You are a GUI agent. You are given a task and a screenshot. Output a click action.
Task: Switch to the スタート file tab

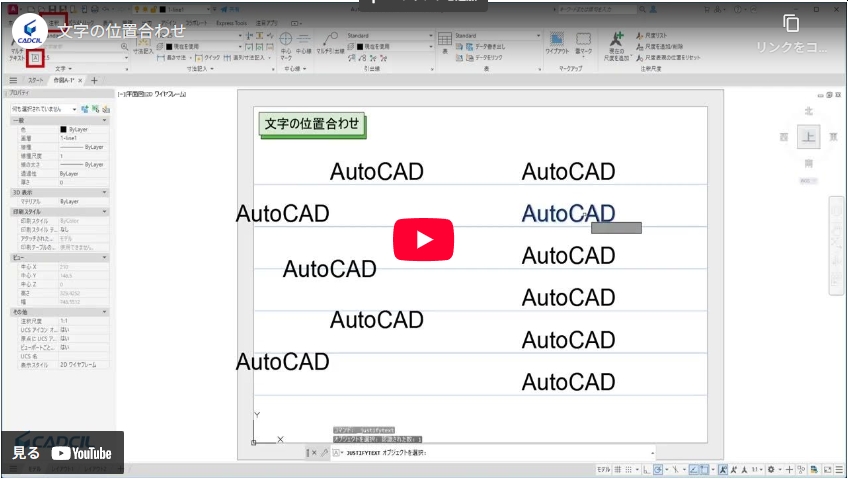[36, 81]
